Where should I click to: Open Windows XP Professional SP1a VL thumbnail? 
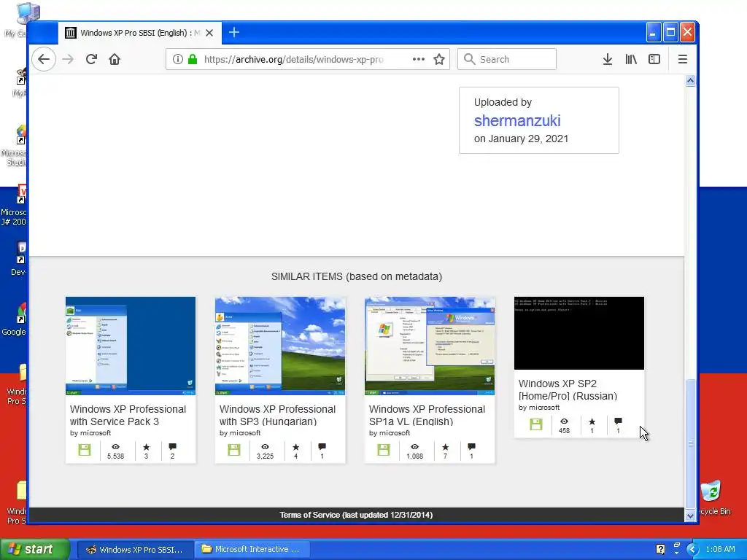tap(430, 346)
